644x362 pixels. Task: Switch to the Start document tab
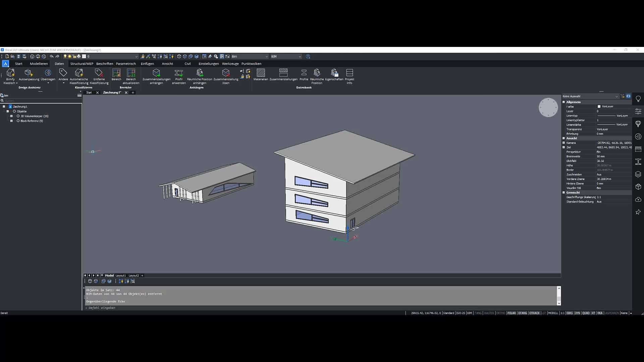click(89, 93)
